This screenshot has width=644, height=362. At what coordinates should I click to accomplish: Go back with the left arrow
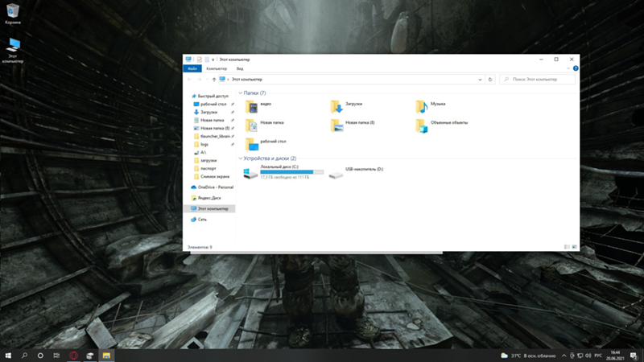click(x=189, y=79)
